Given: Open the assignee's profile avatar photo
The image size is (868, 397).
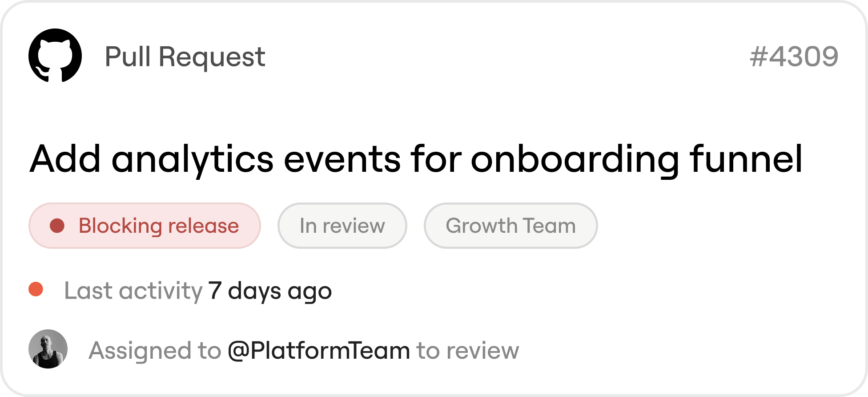Looking at the screenshot, I should click(x=48, y=349).
